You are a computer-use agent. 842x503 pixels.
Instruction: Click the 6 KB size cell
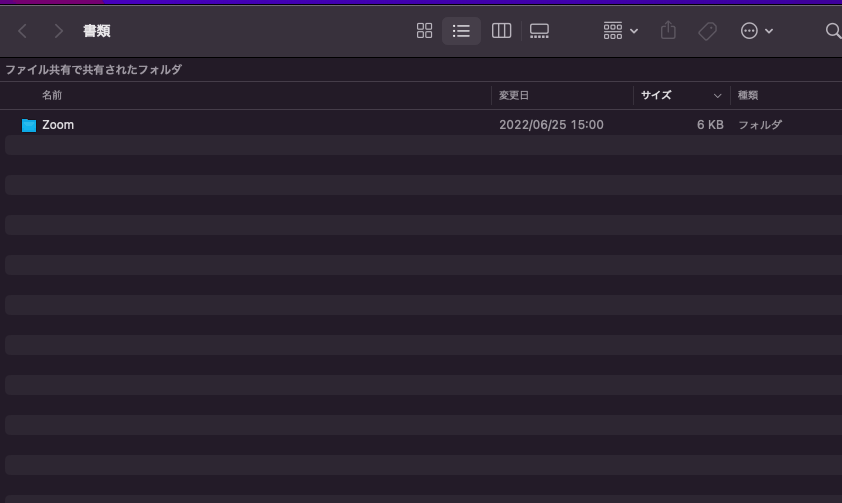[710, 125]
